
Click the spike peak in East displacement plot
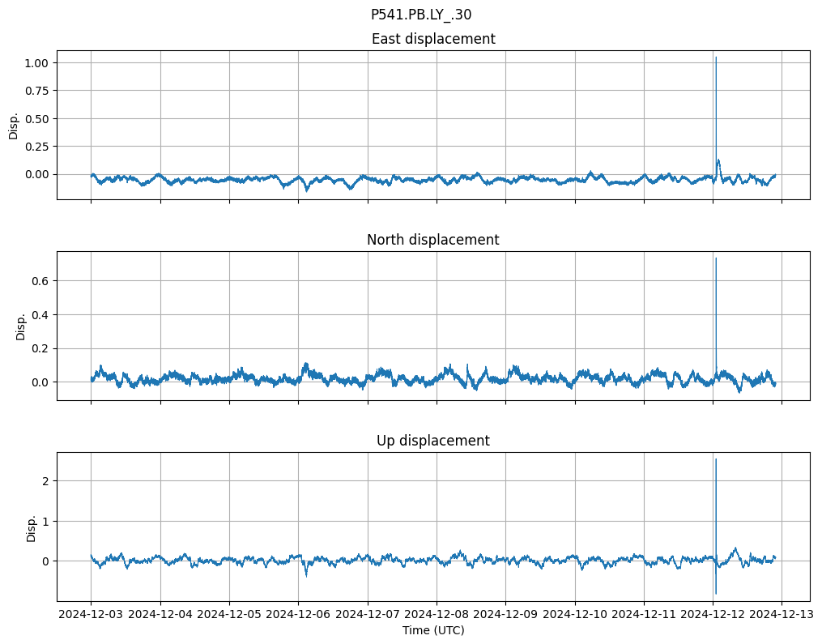pos(715,58)
